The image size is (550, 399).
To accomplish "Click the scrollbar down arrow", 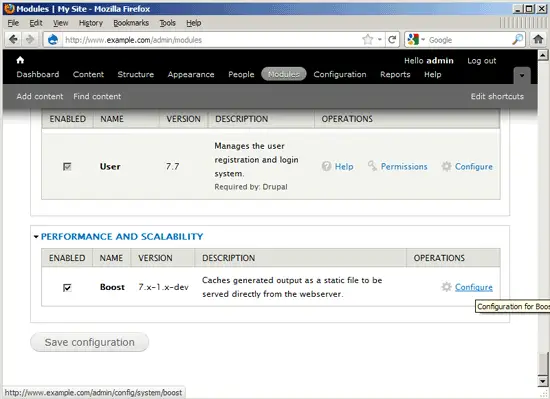I will pos(542,381).
